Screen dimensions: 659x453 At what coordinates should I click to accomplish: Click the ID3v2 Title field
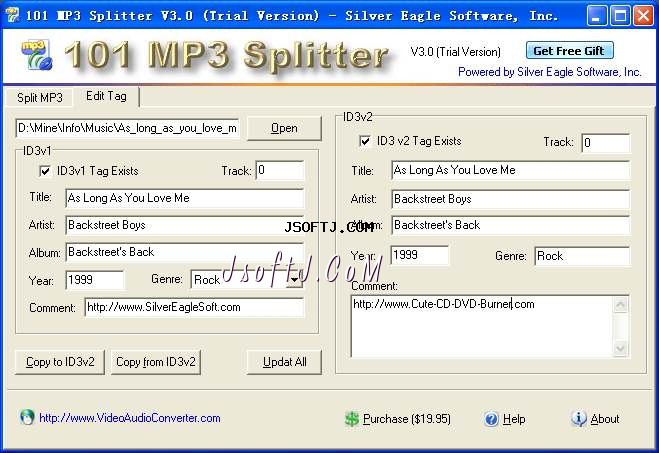click(x=511, y=170)
